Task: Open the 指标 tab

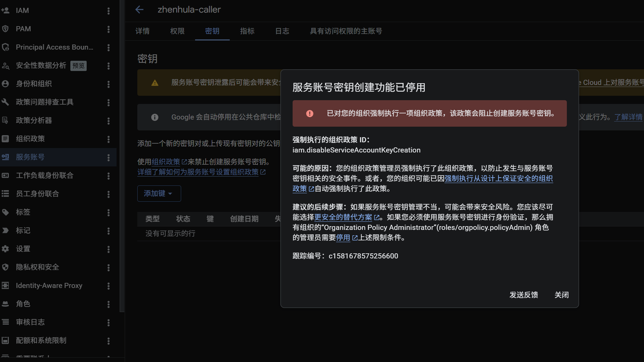Action: coord(247,31)
